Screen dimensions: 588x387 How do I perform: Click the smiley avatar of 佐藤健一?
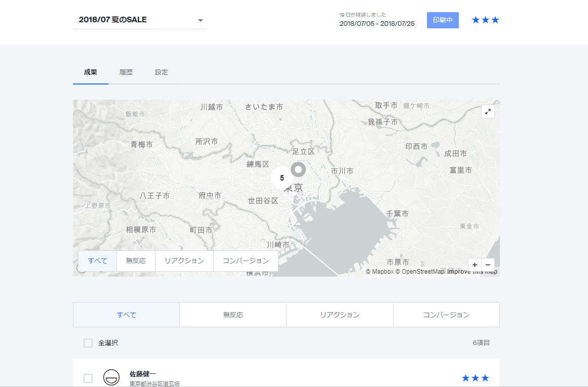(111, 377)
